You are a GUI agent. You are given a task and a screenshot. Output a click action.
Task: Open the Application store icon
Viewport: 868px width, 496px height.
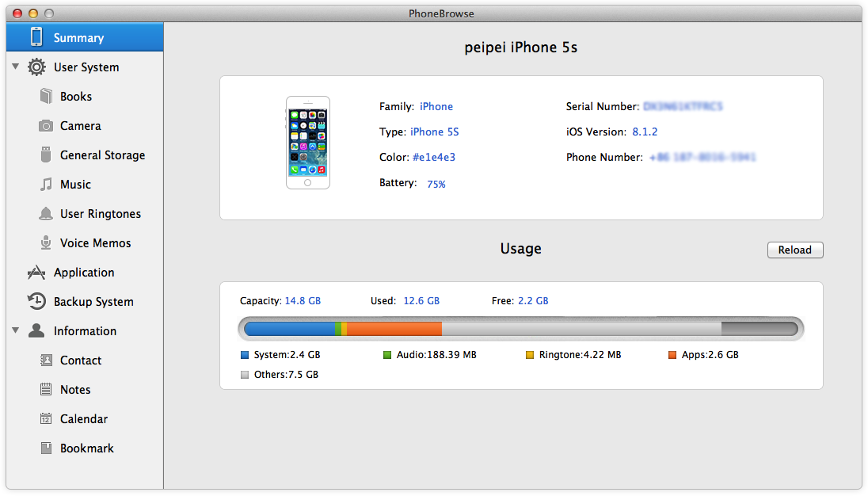pyautogui.click(x=36, y=273)
